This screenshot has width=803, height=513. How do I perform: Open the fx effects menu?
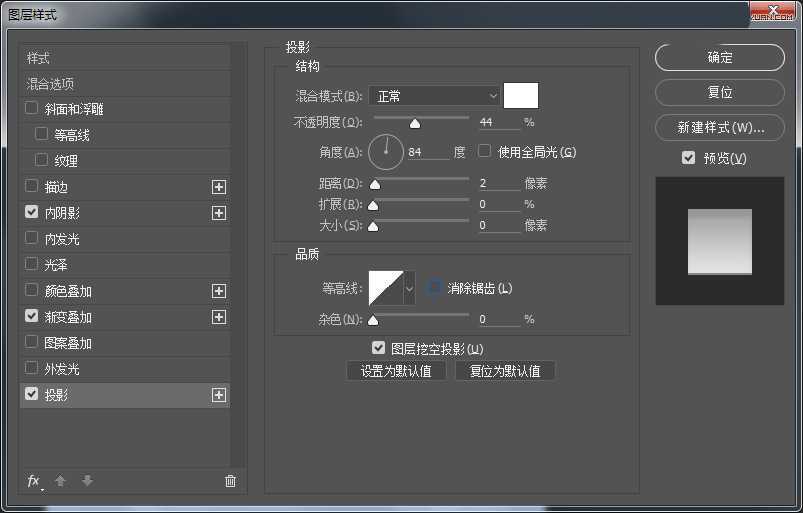[x=34, y=481]
